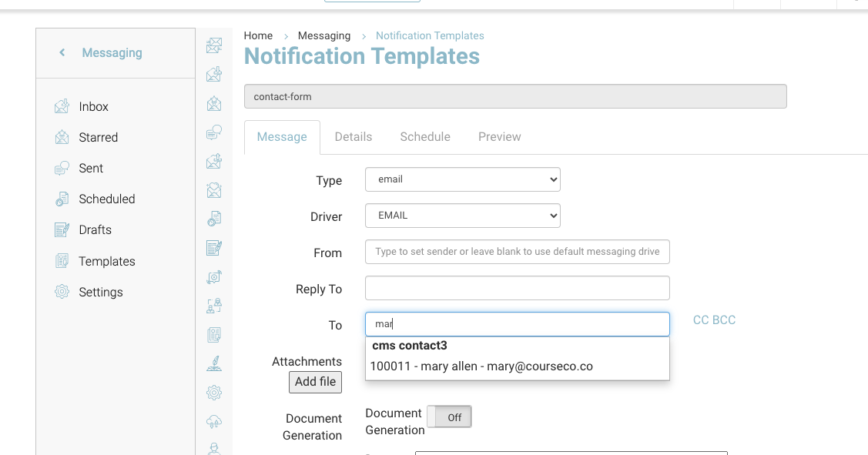868x455 pixels.
Task: Switch to the Schedule tab
Action: pos(425,136)
